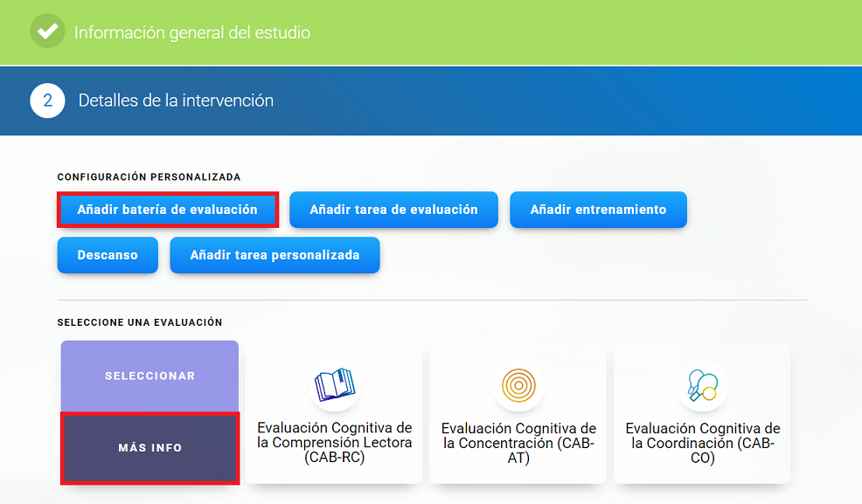Collapse the Detalles de la intervención section
The width and height of the screenshot is (862, 504).
(176, 100)
